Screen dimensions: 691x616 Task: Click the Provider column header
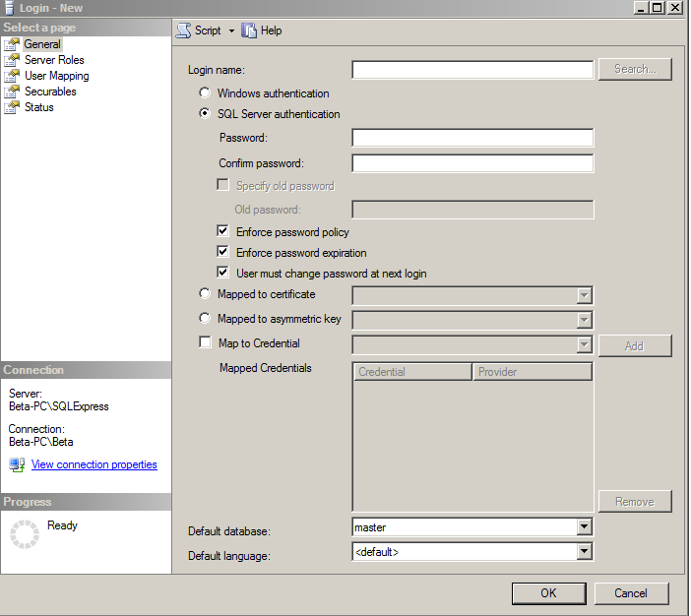tap(533, 372)
